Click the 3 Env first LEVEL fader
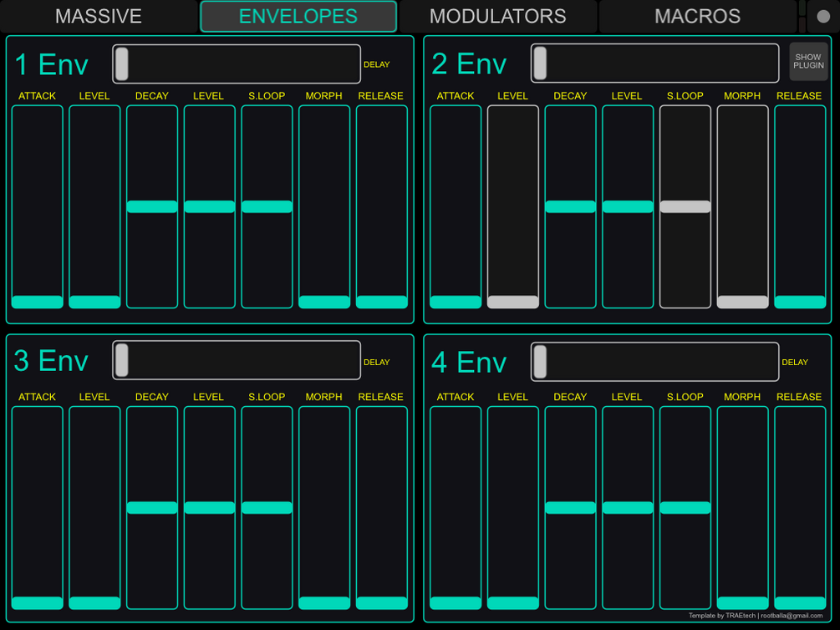The image size is (840, 630). tap(94, 508)
